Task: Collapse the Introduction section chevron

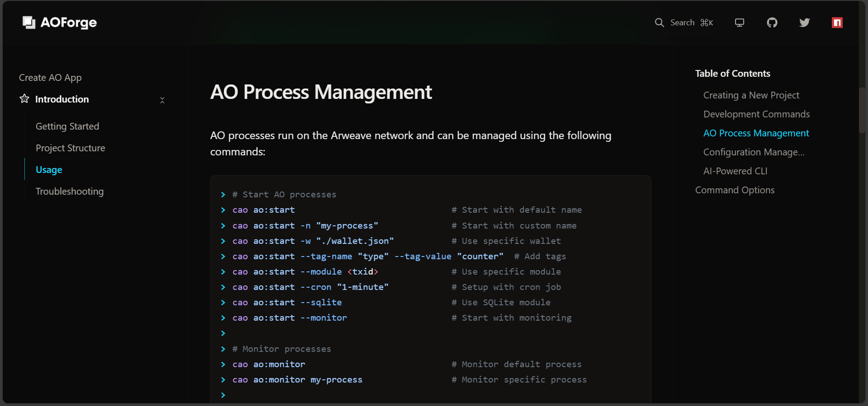Action: [x=162, y=100]
